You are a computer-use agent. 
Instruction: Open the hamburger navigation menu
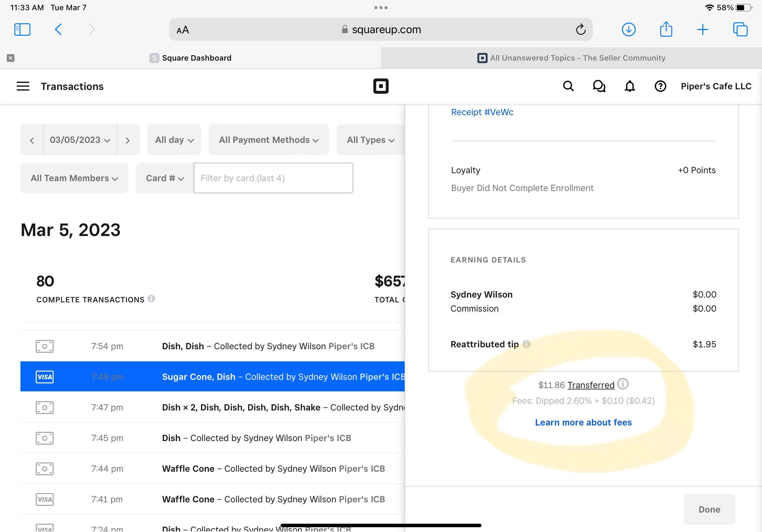[23, 86]
